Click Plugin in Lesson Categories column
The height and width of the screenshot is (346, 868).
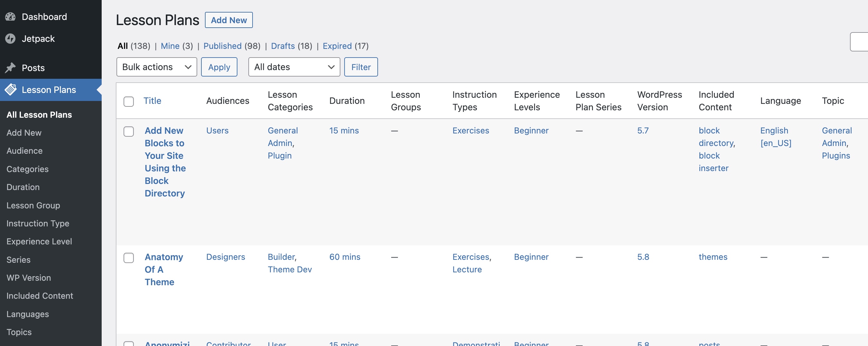(x=280, y=156)
